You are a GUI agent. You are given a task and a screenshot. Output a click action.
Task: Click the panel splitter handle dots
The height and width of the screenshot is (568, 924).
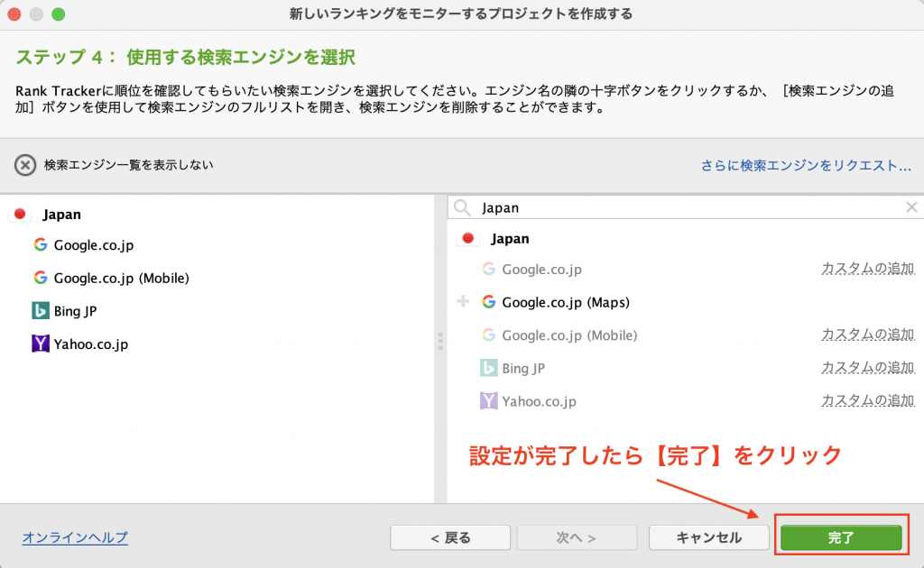pos(440,342)
